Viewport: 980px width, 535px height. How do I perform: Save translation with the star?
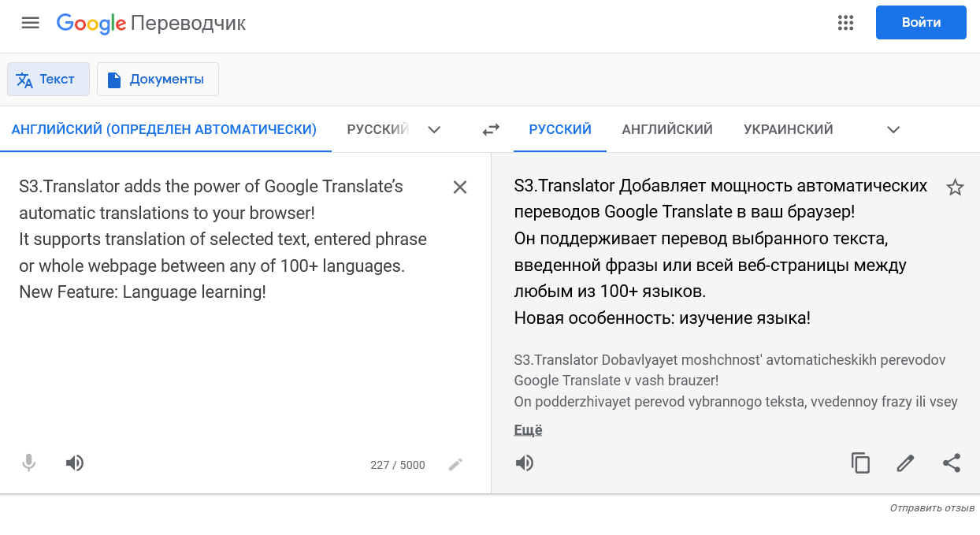click(x=955, y=188)
